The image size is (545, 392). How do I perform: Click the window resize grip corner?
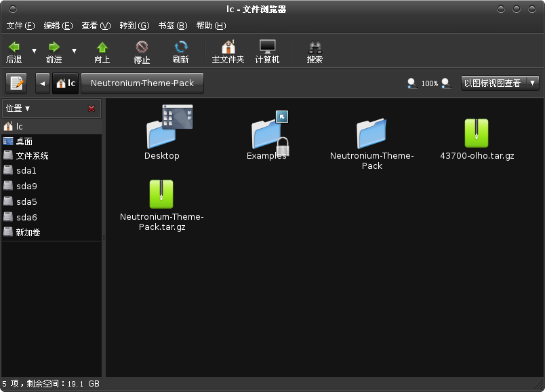539,386
